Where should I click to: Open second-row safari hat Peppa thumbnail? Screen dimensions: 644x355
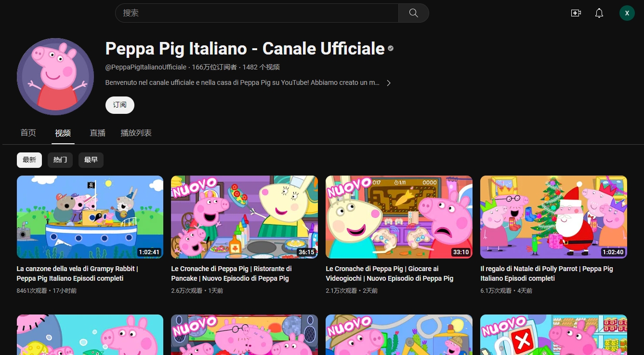399,335
